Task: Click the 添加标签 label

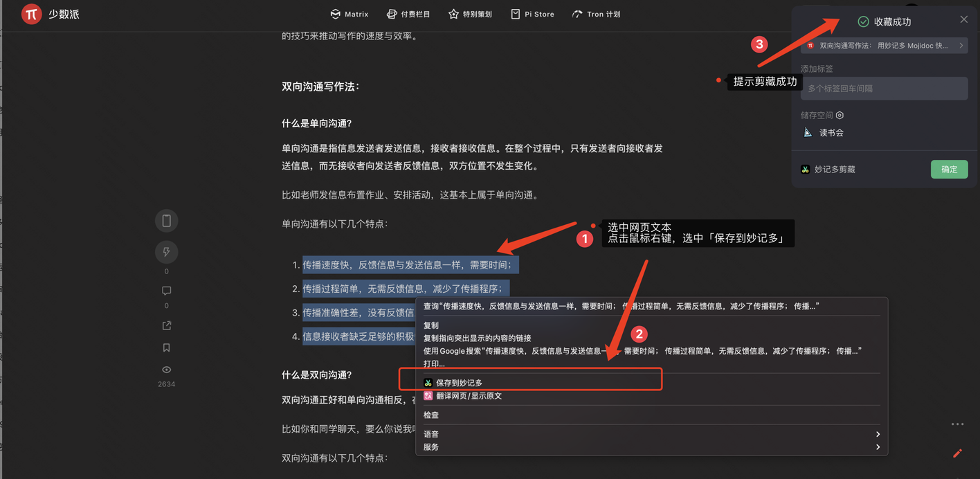Action: 817,69
